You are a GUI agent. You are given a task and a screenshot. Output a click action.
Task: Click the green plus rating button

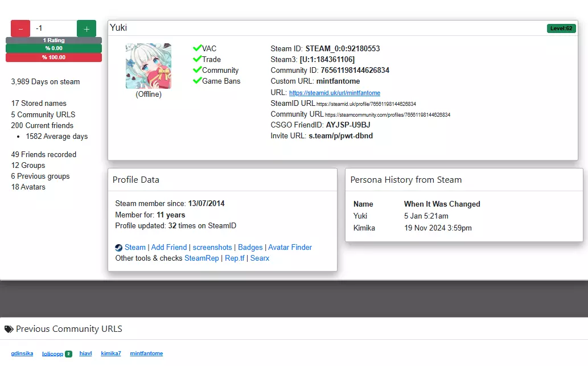[87, 28]
